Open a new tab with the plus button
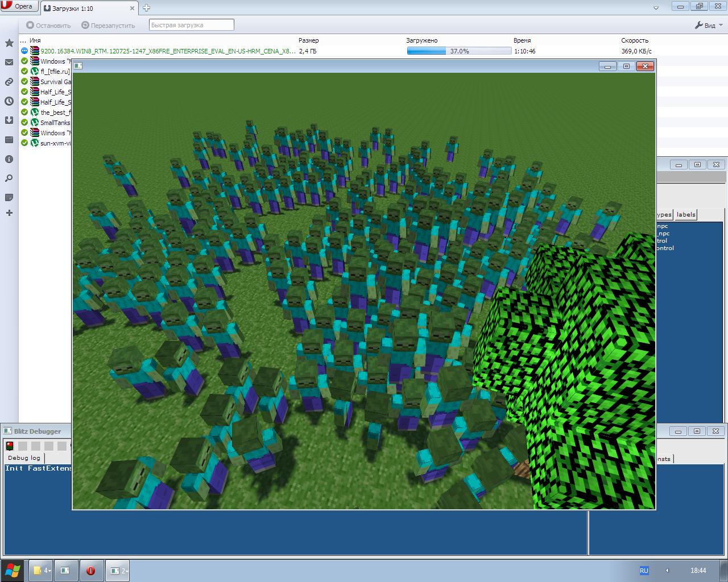The height and width of the screenshot is (582, 728). (x=146, y=8)
